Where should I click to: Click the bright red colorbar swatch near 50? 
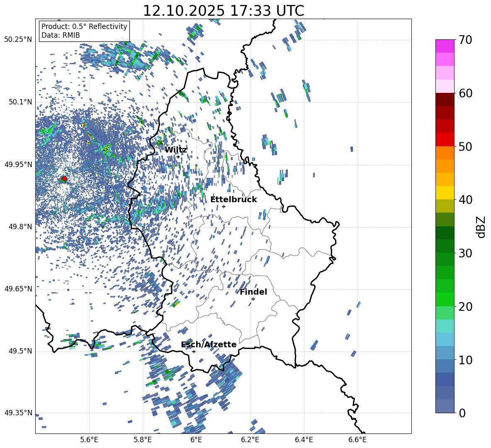[x=445, y=140]
